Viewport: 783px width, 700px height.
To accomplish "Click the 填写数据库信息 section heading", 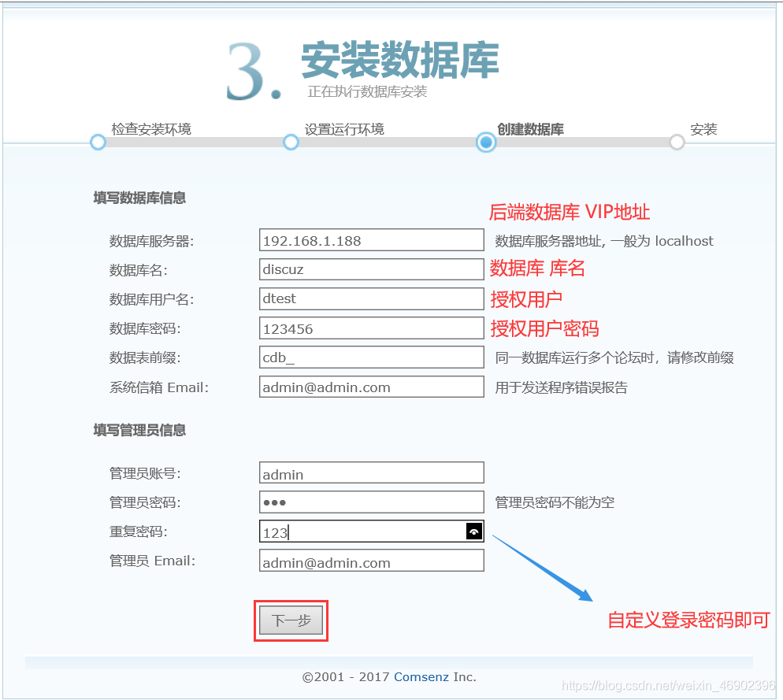I will (139, 198).
